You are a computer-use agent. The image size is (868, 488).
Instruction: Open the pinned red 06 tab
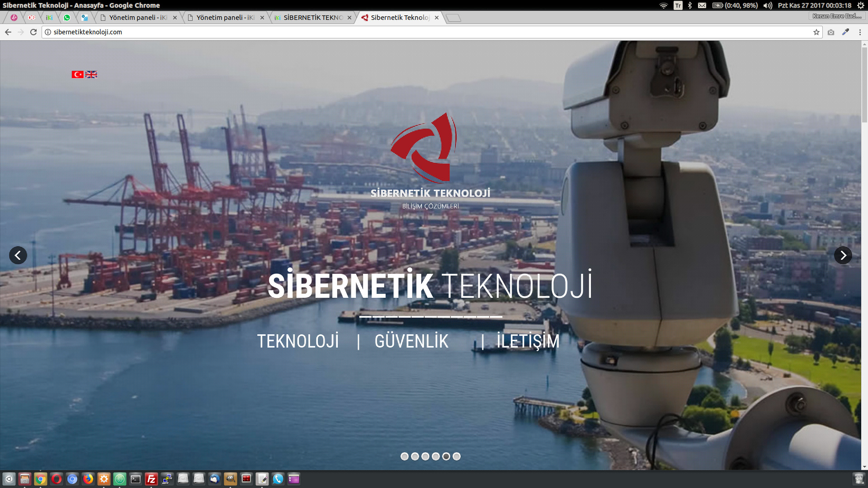coord(32,18)
